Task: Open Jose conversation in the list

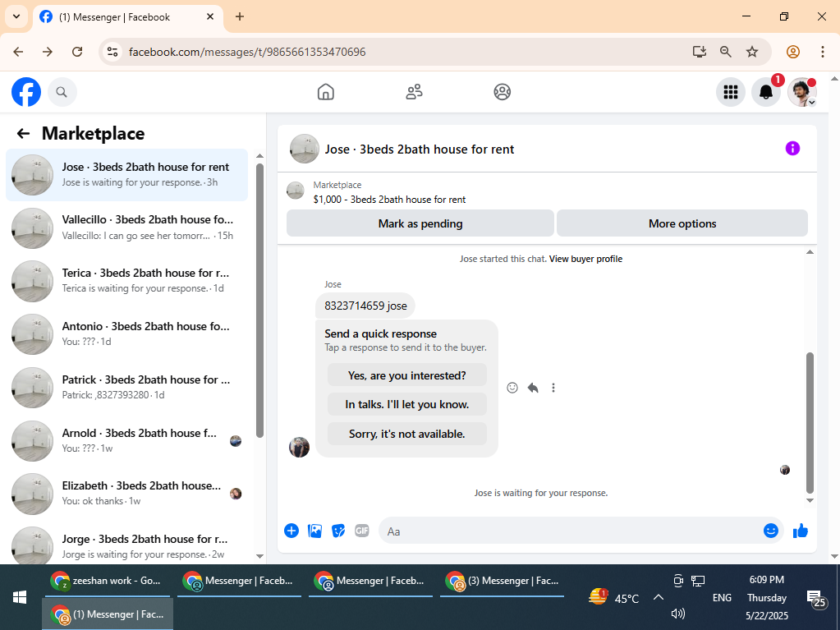Action: [x=127, y=175]
